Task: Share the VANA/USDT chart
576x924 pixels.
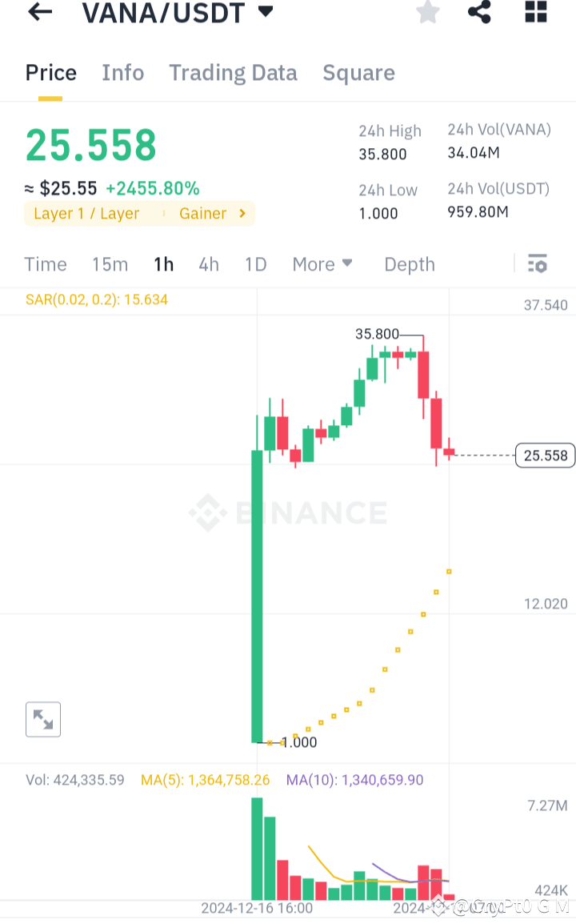Action: (x=479, y=13)
